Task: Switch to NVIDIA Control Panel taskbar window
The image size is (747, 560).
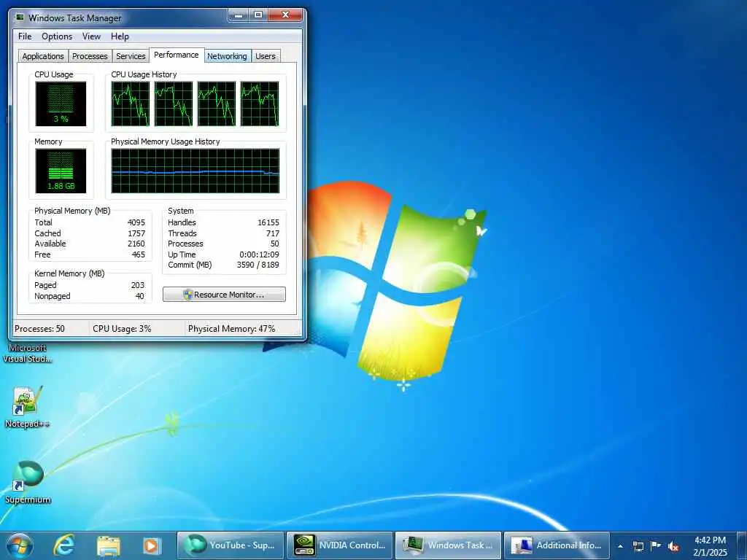Action: pos(340,545)
